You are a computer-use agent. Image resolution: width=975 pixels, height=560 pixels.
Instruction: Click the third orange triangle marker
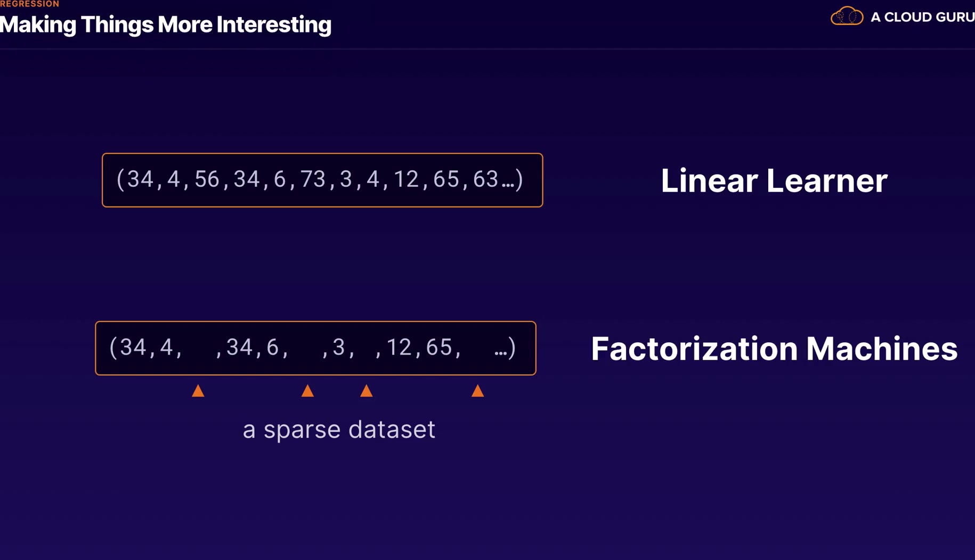tap(367, 391)
